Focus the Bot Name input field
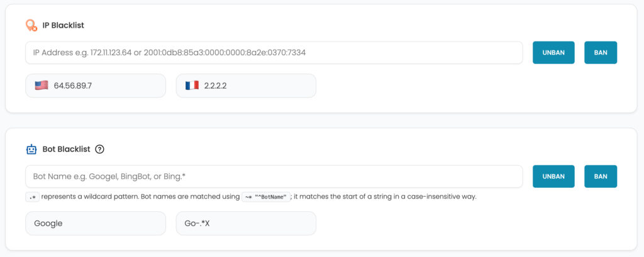 274,177
